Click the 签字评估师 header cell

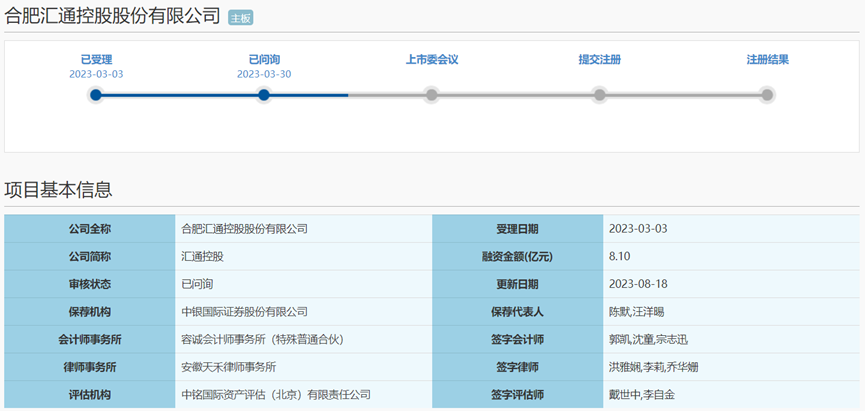pyautogui.click(x=517, y=394)
